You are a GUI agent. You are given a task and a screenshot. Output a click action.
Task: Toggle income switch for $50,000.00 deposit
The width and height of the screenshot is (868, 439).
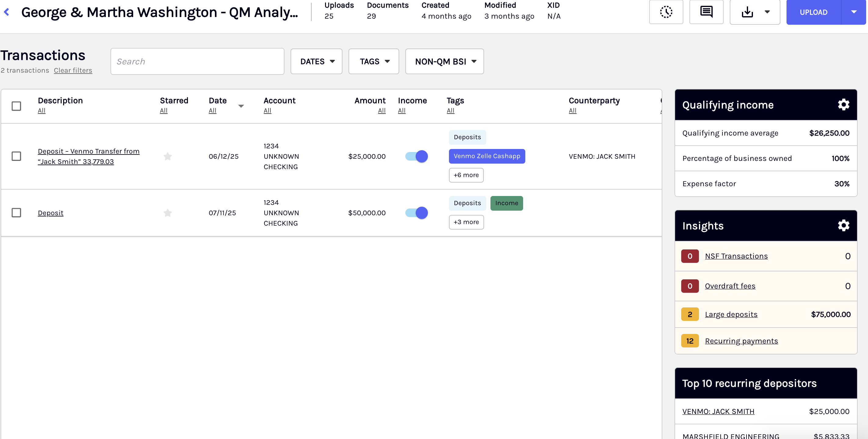coord(417,213)
